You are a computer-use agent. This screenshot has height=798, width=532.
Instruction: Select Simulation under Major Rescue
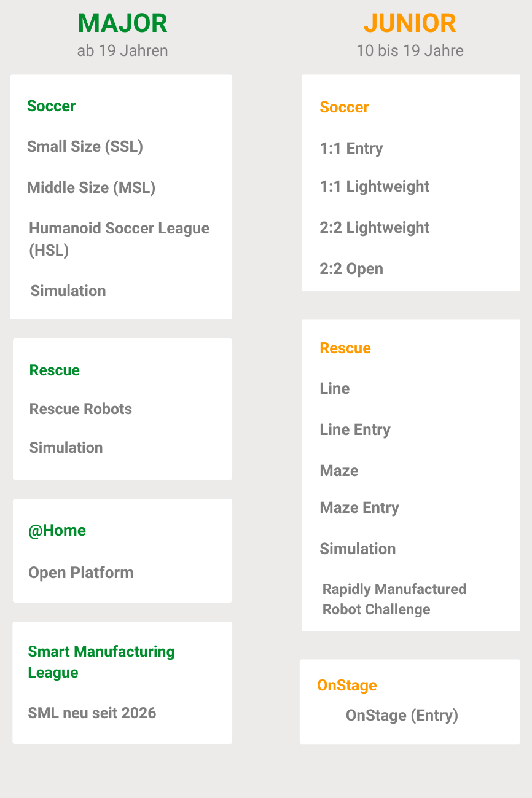pyautogui.click(x=66, y=448)
